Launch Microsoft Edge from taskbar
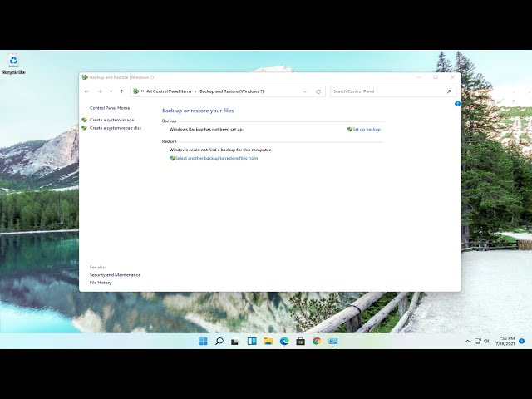532x399 pixels. point(284,341)
